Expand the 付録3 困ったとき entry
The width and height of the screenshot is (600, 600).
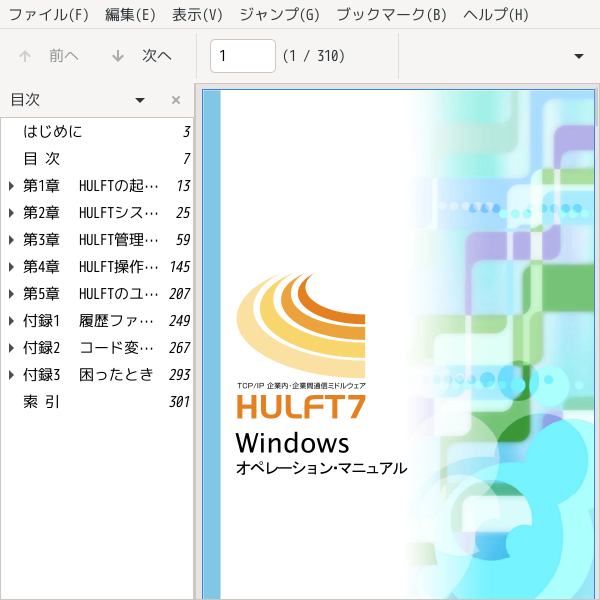tap(11, 375)
